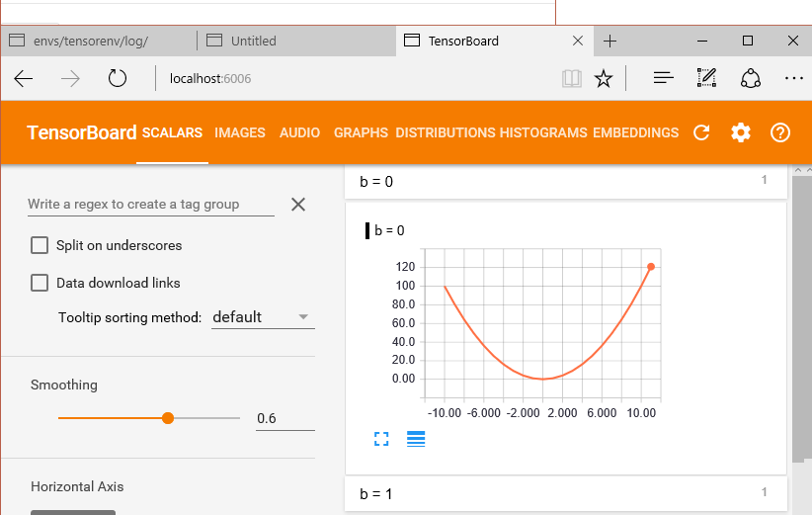Refresh the browser page
812x515 pixels.
pyautogui.click(x=117, y=79)
